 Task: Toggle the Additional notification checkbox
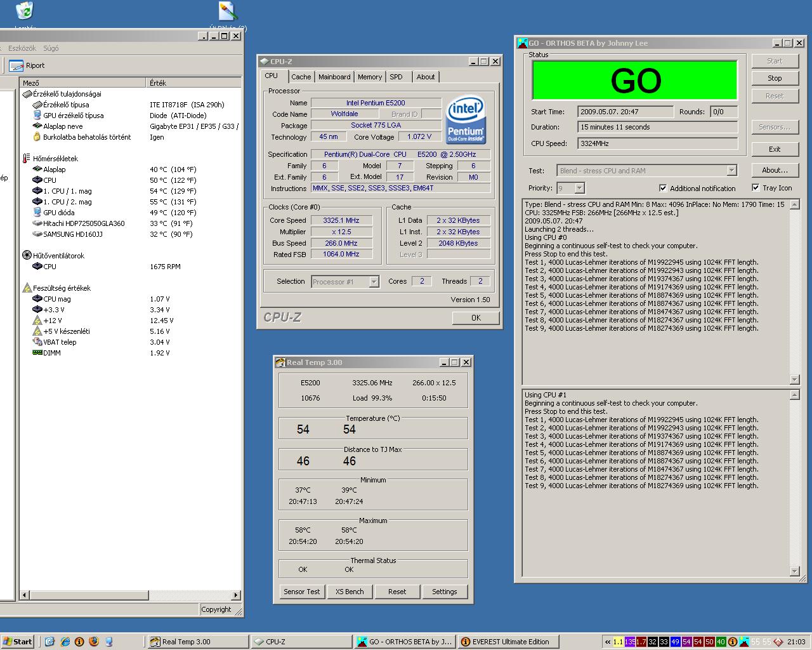pos(663,189)
